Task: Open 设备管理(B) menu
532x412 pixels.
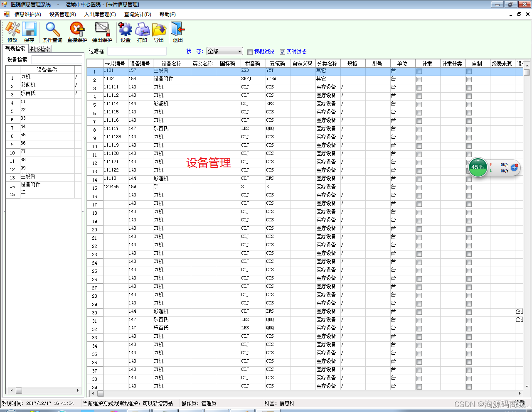Action: 63,15
